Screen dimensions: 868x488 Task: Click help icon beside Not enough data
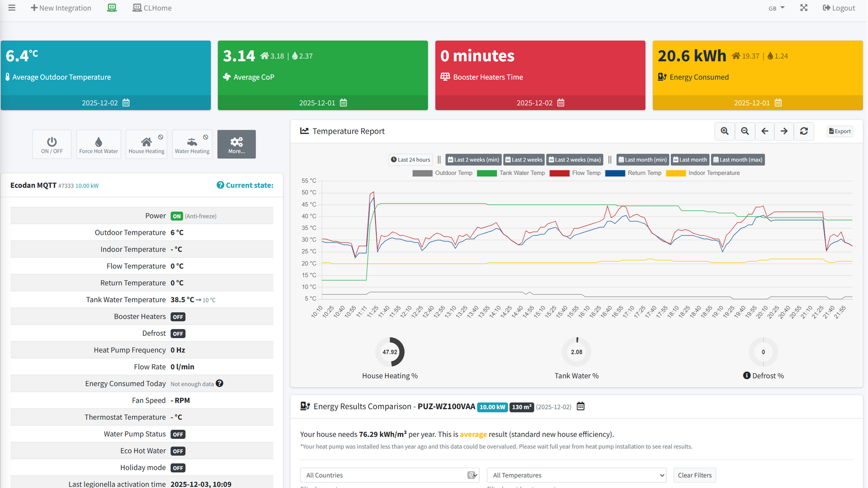tap(220, 384)
